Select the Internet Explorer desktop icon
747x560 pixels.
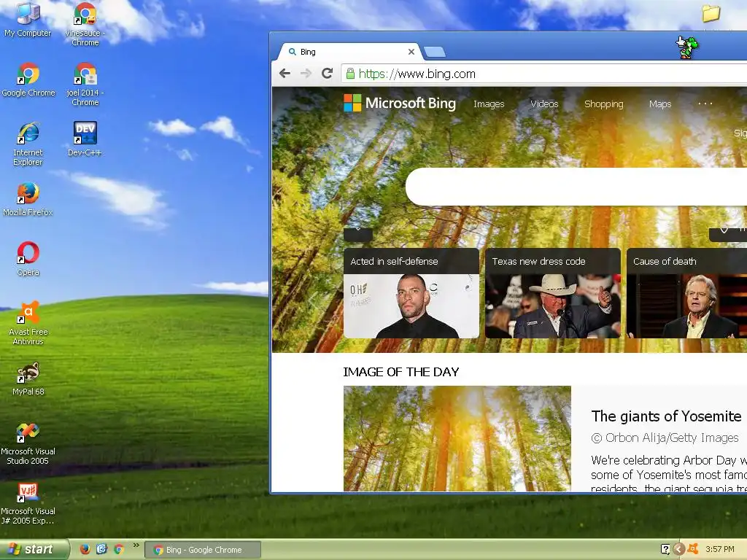28,144
